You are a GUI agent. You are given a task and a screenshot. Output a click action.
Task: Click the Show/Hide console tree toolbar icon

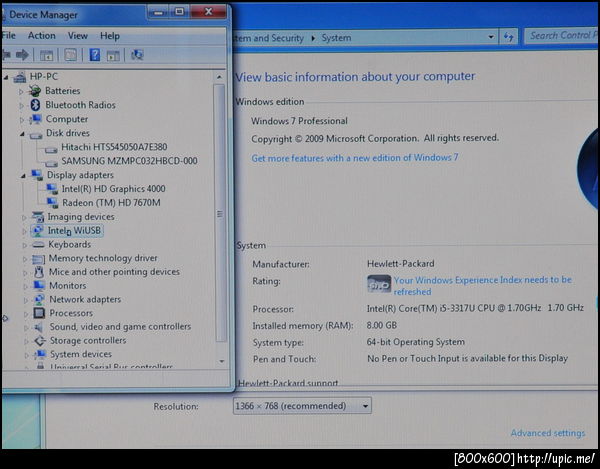(46, 55)
